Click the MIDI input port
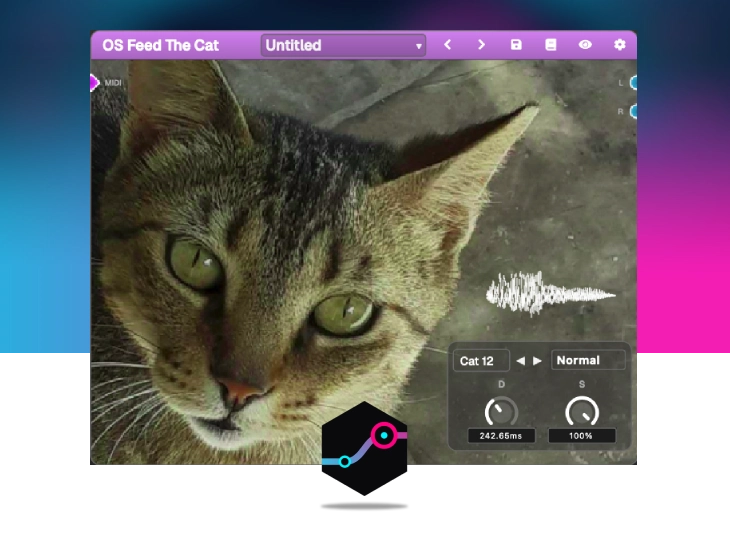 click(x=95, y=83)
